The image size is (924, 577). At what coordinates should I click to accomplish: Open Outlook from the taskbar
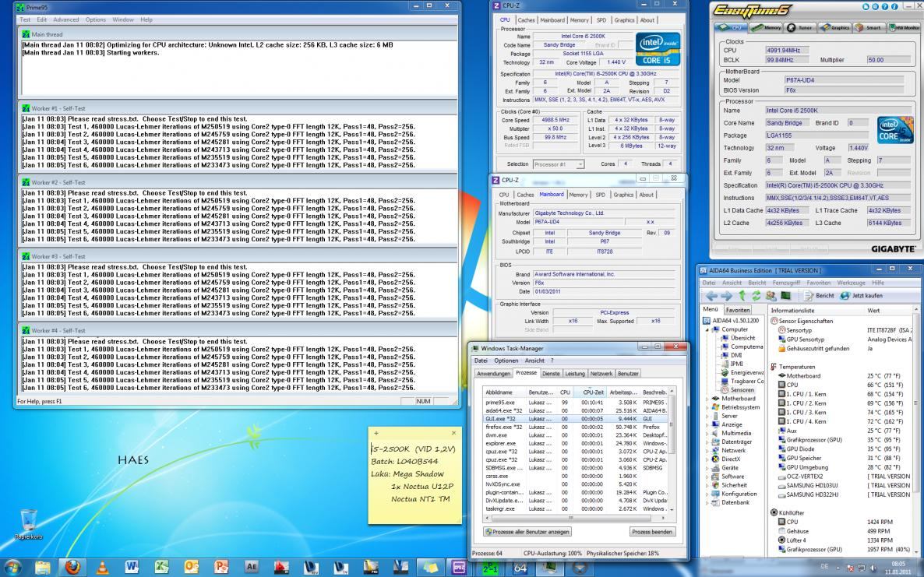(x=192, y=567)
